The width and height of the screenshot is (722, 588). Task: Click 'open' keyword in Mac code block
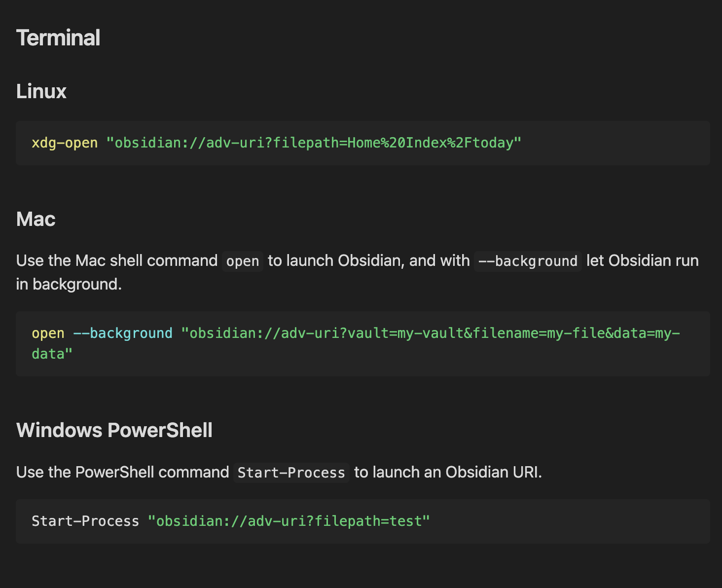tap(48, 333)
